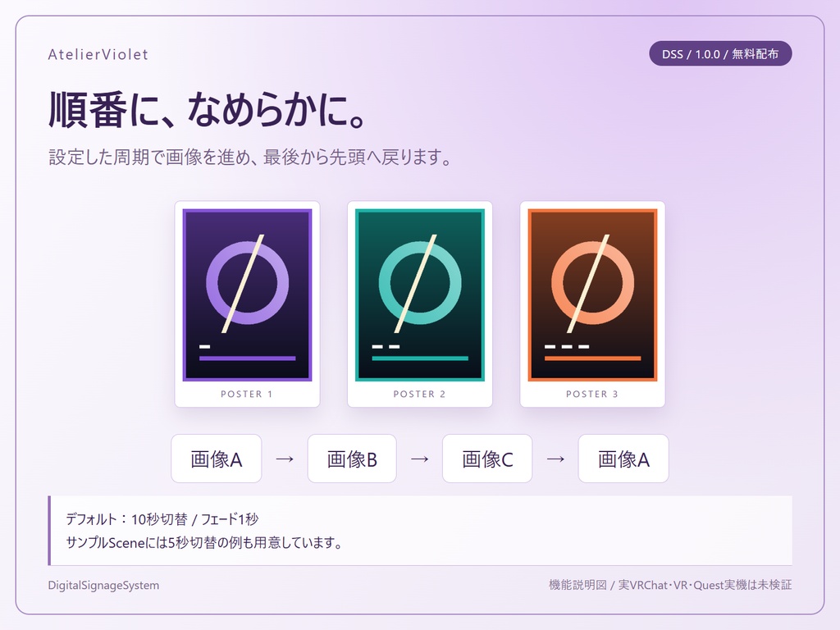Click the POSTER 1 caption
This screenshot has height=630, width=840.
coord(247,394)
